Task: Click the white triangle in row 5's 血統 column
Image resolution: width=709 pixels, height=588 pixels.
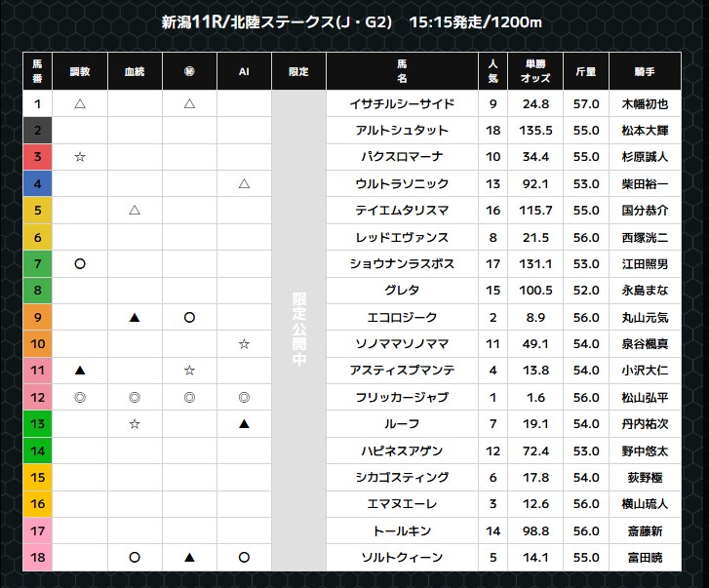Action: point(135,211)
